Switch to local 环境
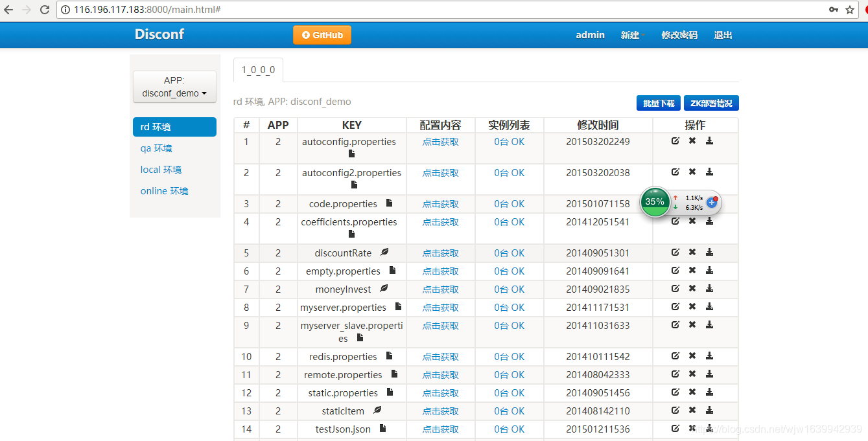This screenshot has width=868, height=441. pyautogui.click(x=161, y=170)
